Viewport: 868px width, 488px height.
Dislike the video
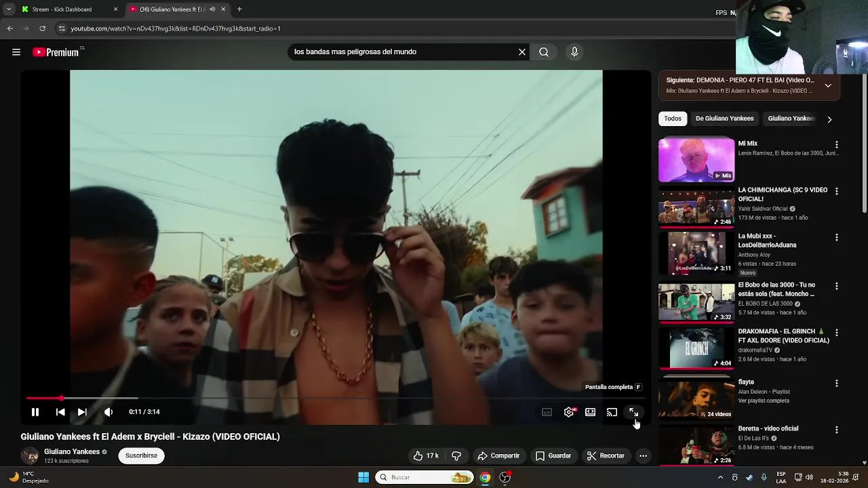point(456,455)
